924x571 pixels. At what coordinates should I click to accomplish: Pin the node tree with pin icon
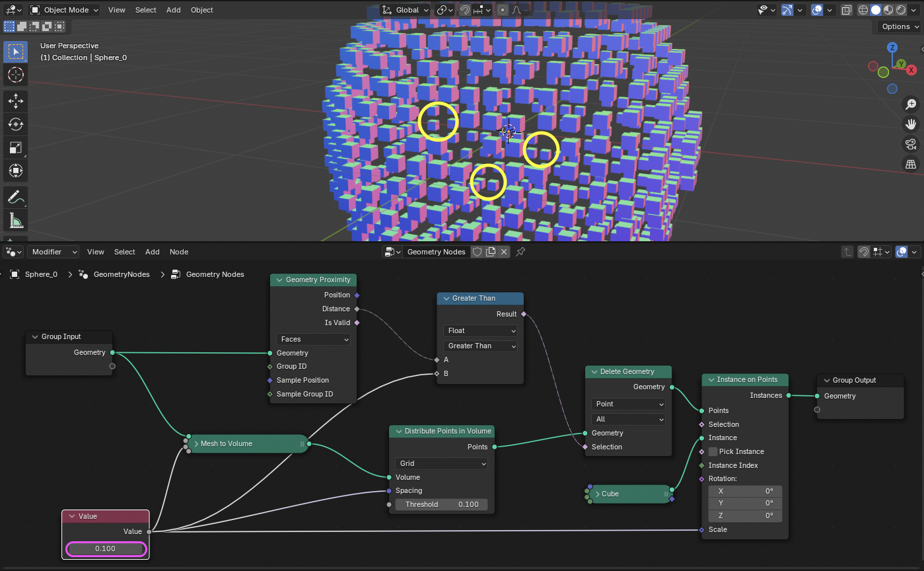pos(520,252)
